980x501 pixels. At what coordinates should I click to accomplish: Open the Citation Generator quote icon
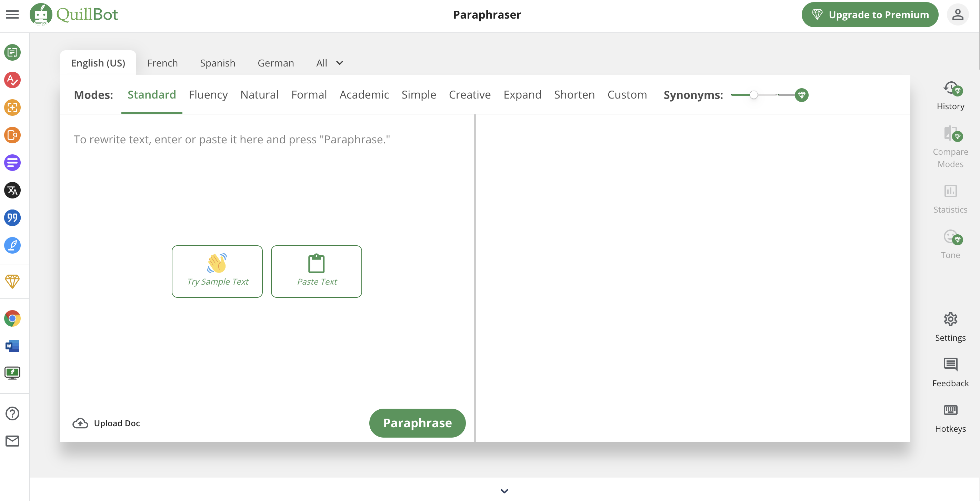pos(12,218)
